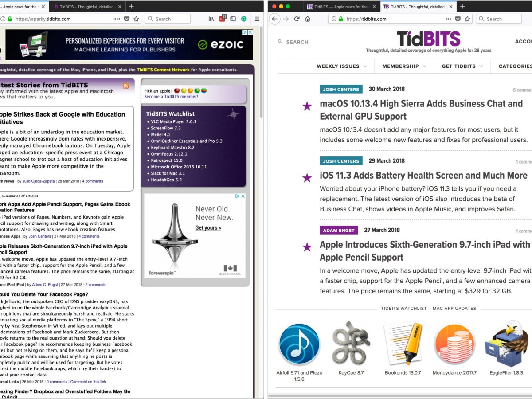This screenshot has height=399, width=532.
Task: Expand the Weekly Issues dropdown
Action: (341, 66)
